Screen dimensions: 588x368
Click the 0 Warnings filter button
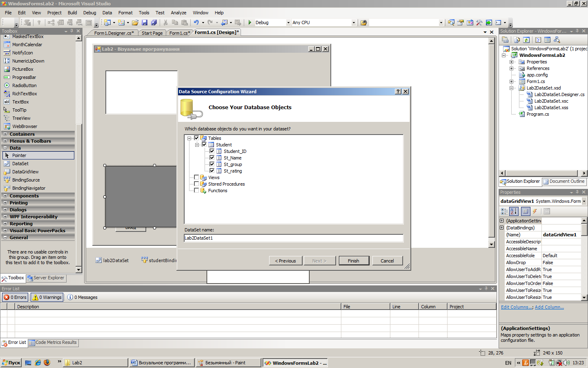(47, 297)
